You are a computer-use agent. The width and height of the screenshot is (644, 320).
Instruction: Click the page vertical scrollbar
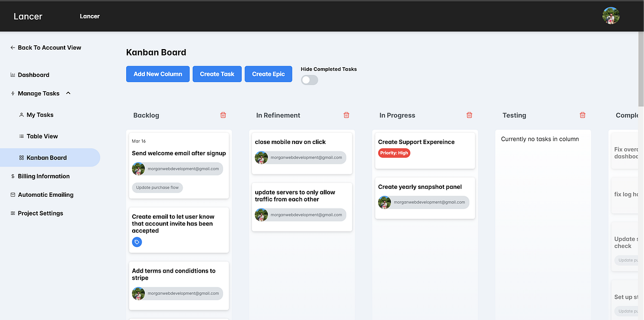641,69
